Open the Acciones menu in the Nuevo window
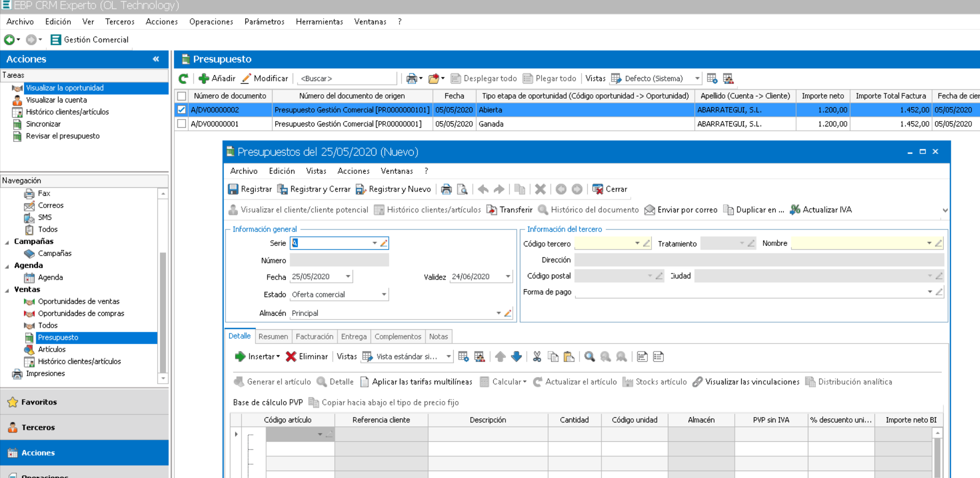 click(x=354, y=171)
